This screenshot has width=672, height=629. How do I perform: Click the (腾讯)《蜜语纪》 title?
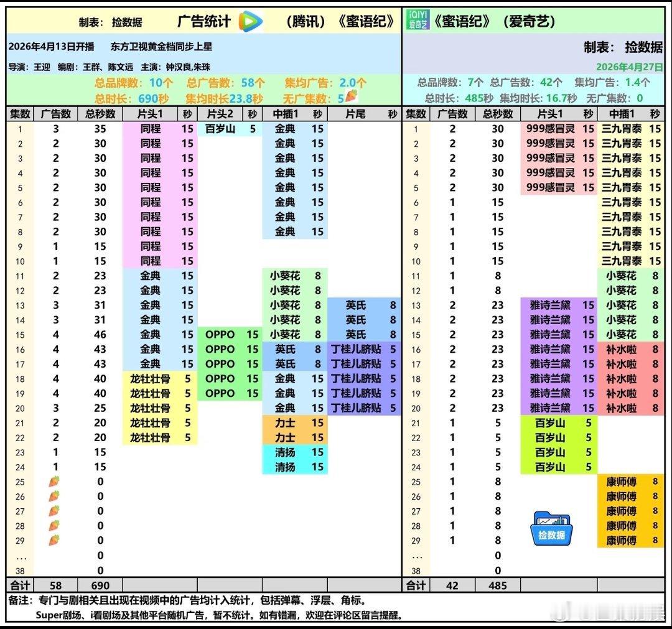pos(340,21)
